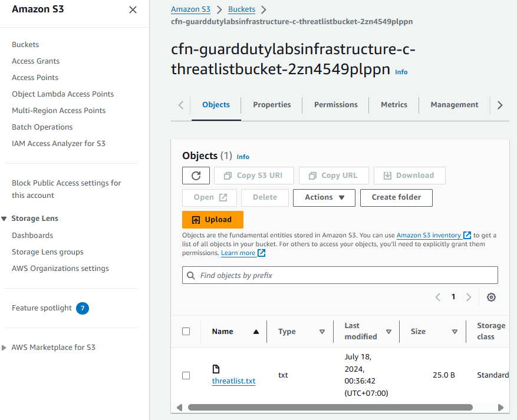517x420 pixels.
Task: Focus the Find objects by prefix field
Action: 340,276
